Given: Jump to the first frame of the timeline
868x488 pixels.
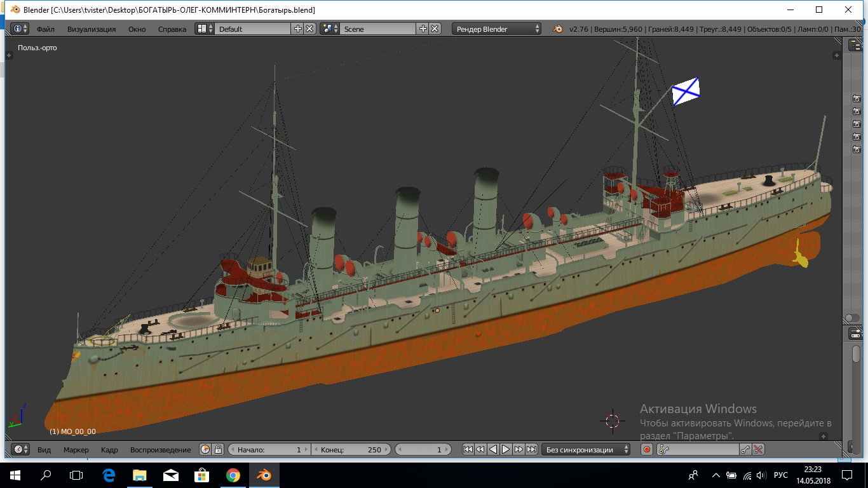Looking at the screenshot, I should (468, 450).
